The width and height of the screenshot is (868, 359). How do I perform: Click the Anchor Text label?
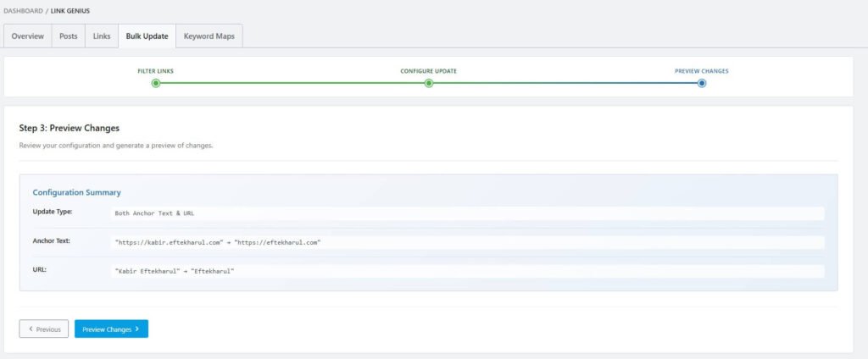pyautogui.click(x=52, y=240)
